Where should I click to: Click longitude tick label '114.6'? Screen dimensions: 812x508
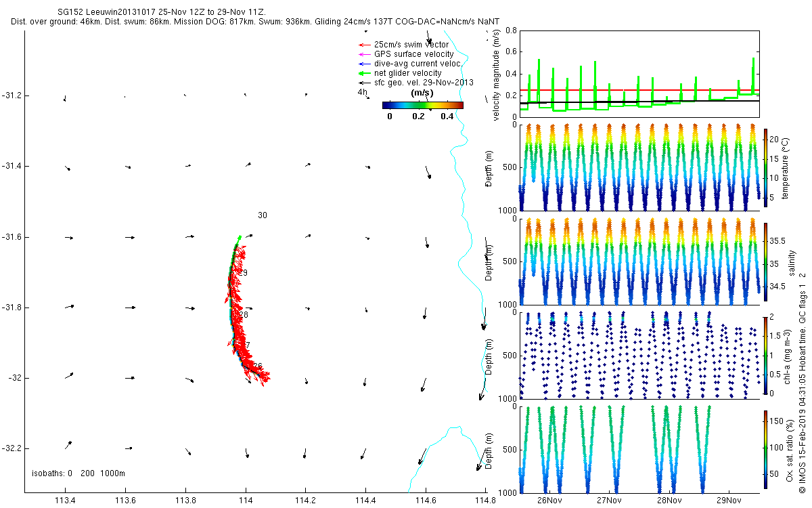tap(426, 501)
